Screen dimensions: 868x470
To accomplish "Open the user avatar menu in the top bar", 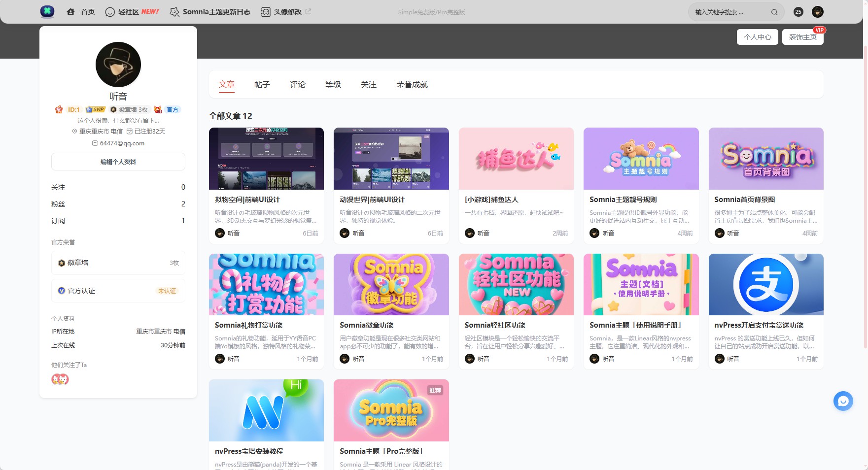I will tap(818, 12).
